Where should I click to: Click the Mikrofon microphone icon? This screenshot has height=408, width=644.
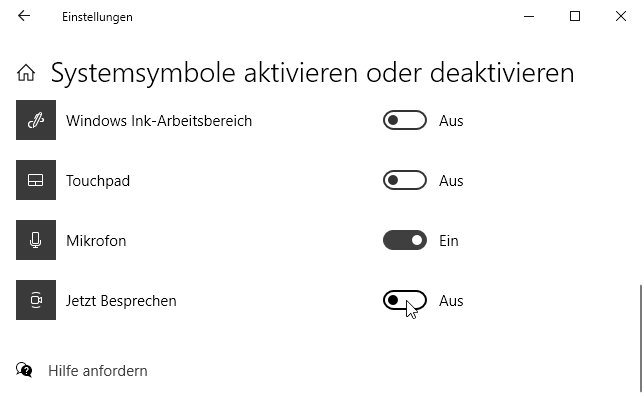tap(36, 240)
